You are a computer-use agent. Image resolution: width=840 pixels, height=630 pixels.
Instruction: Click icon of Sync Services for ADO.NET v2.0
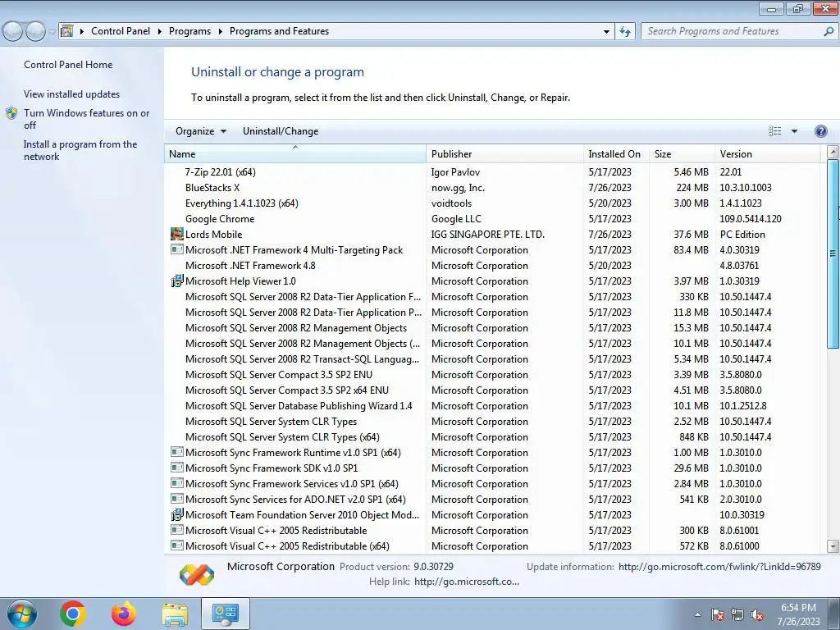(x=177, y=499)
